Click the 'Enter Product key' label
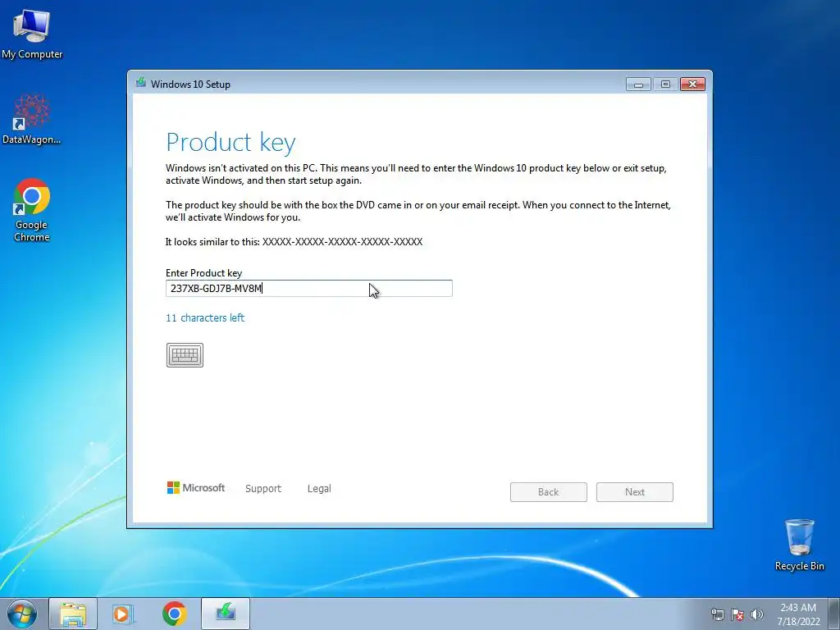 click(204, 272)
